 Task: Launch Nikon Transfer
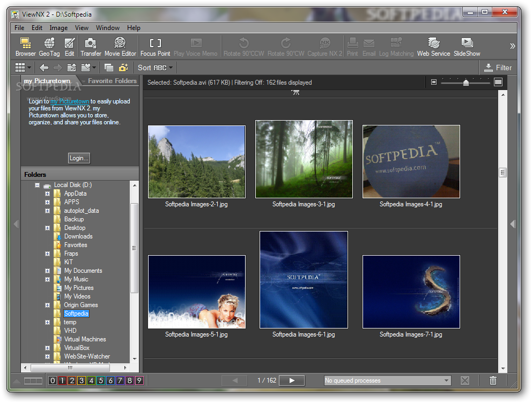click(91, 47)
